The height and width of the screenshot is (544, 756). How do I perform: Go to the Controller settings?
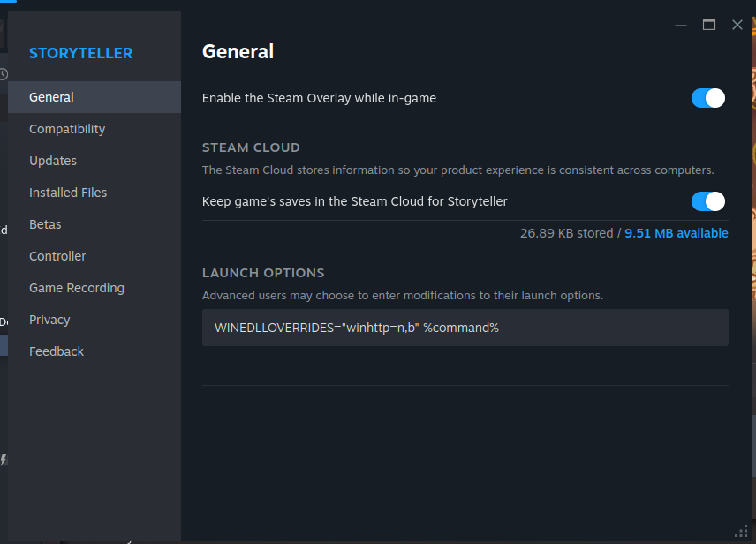click(57, 256)
